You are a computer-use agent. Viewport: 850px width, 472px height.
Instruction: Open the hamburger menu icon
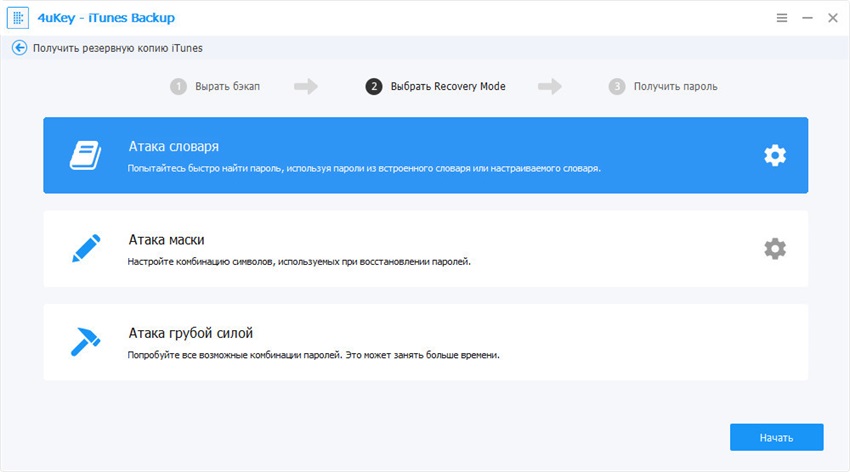pyautogui.click(x=782, y=18)
